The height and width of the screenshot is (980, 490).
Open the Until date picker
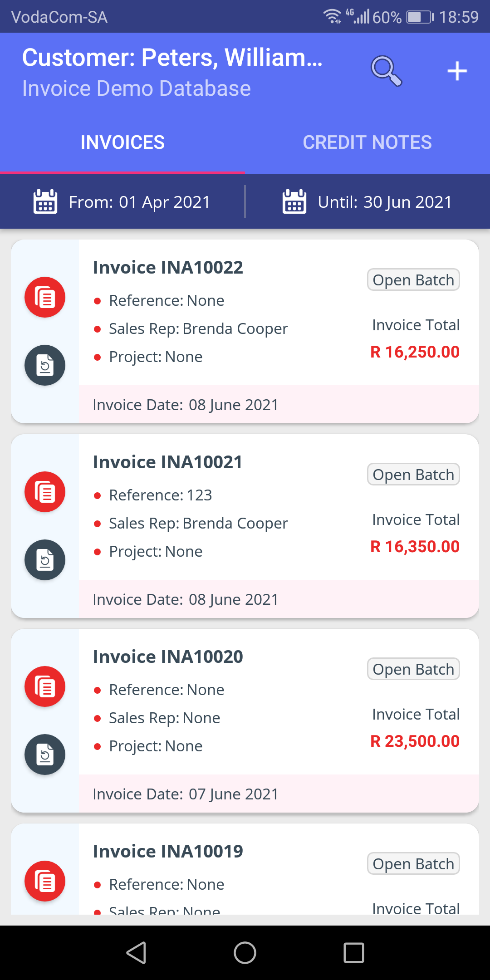click(x=367, y=202)
